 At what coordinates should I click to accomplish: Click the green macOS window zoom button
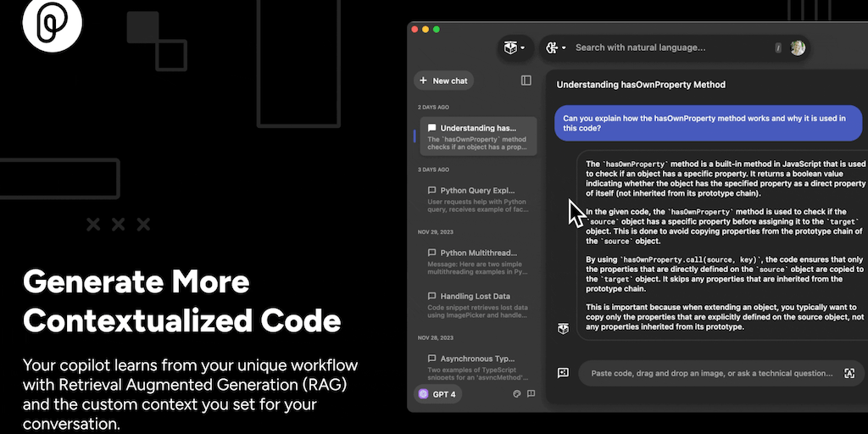pos(437,30)
